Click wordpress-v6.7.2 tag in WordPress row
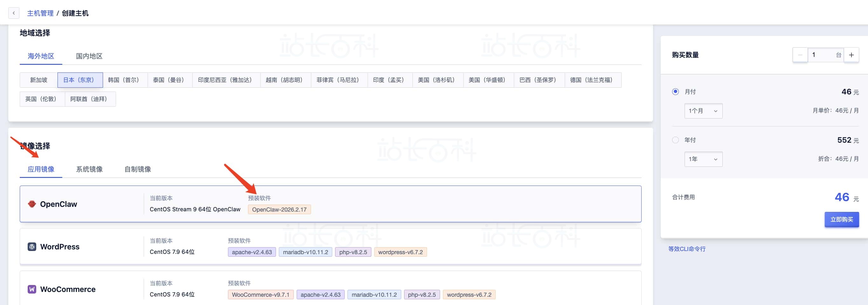Screen dimensions: 868x305 coord(400,252)
